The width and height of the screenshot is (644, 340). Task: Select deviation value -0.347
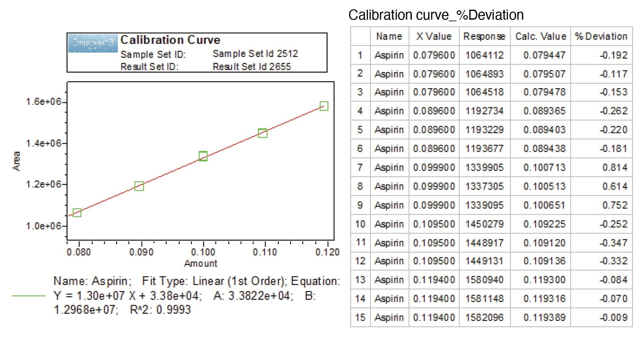613,243
